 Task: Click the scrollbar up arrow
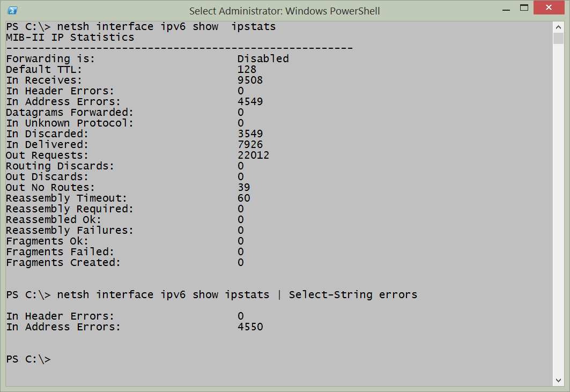(x=558, y=26)
